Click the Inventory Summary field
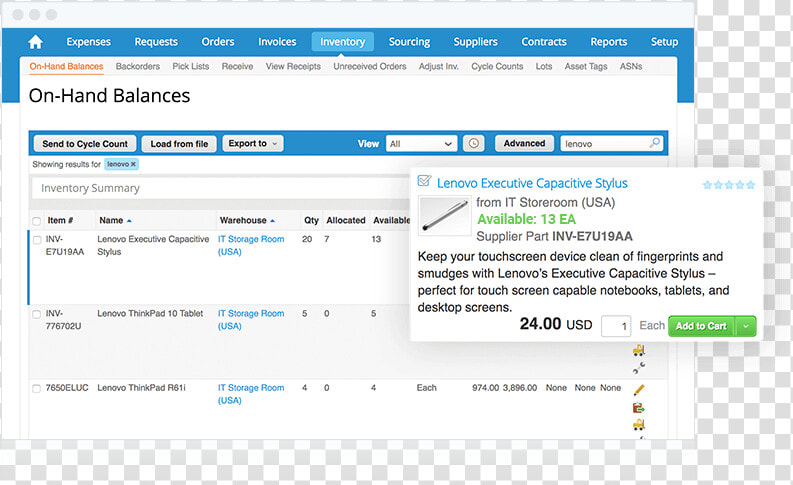Image resolution: width=793 pixels, height=485 pixels. pos(219,188)
